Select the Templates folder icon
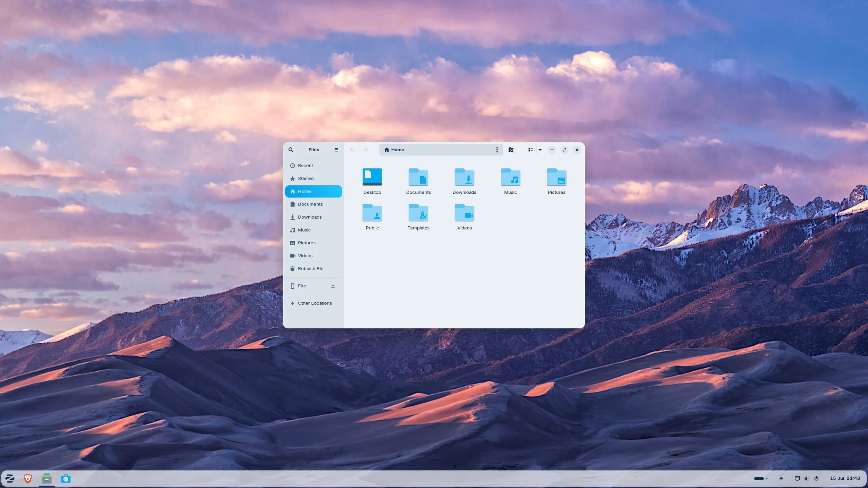The height and width of the screenshot is (488, 868). tap(418, 212)
